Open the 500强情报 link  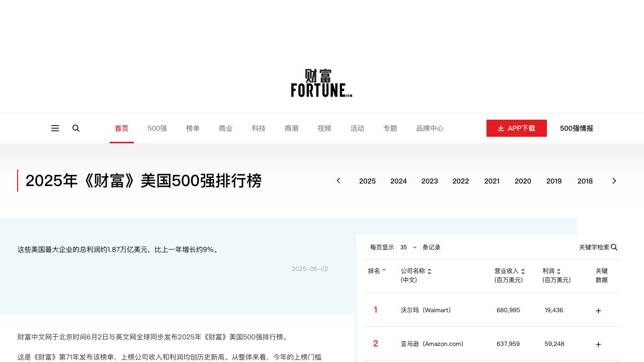[x=576, y=128]
